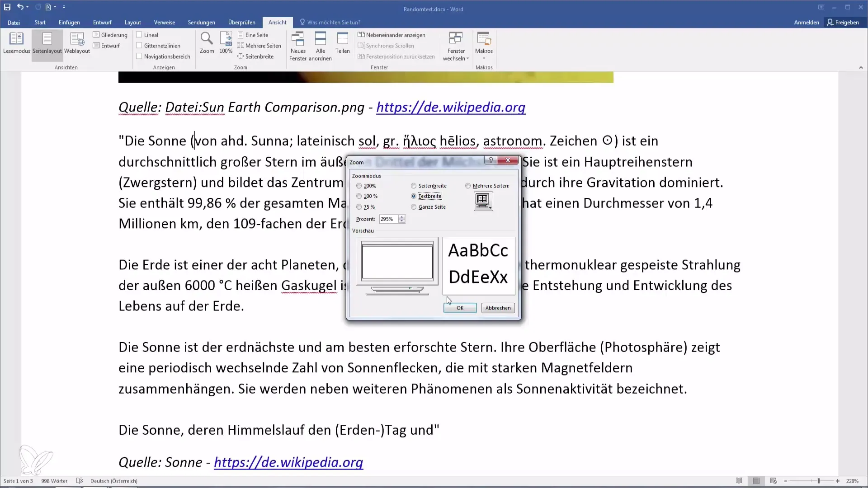The height and width of the screenshot is (488, 868).
Task: Set zoom to 100% via ribbon icon
Action: pos(226,43)
